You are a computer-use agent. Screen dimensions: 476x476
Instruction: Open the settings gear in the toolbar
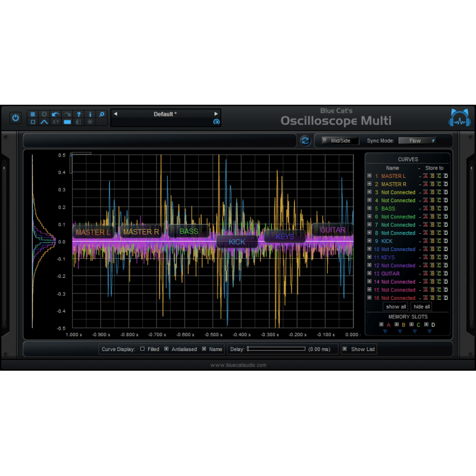coord(44,114)
